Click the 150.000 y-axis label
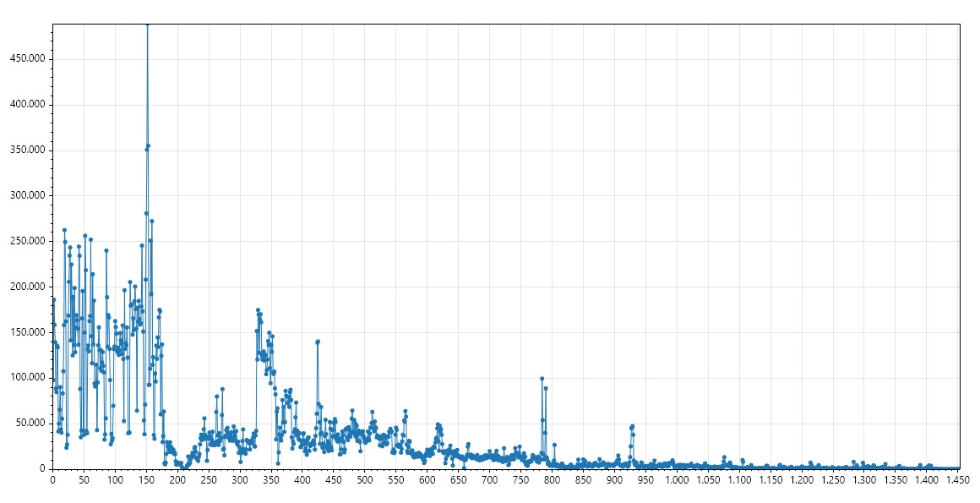 point(26,332)
